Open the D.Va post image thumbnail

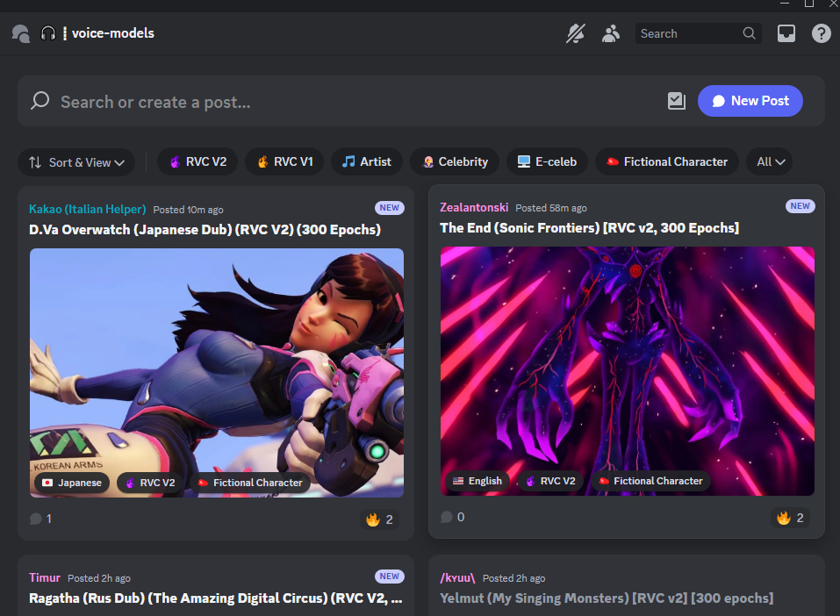click(217, 372)
